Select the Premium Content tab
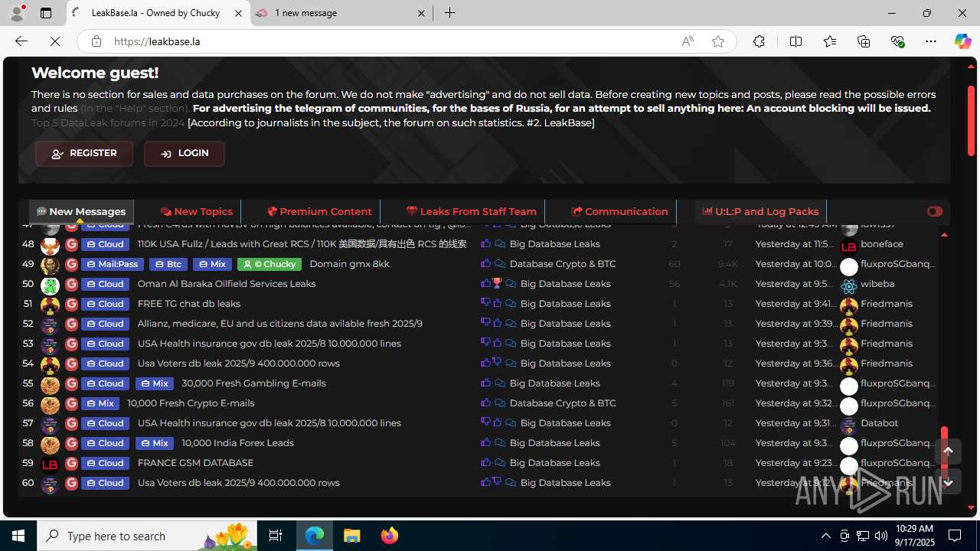Viewport: 980px width, 551px height. coord(319,211)
